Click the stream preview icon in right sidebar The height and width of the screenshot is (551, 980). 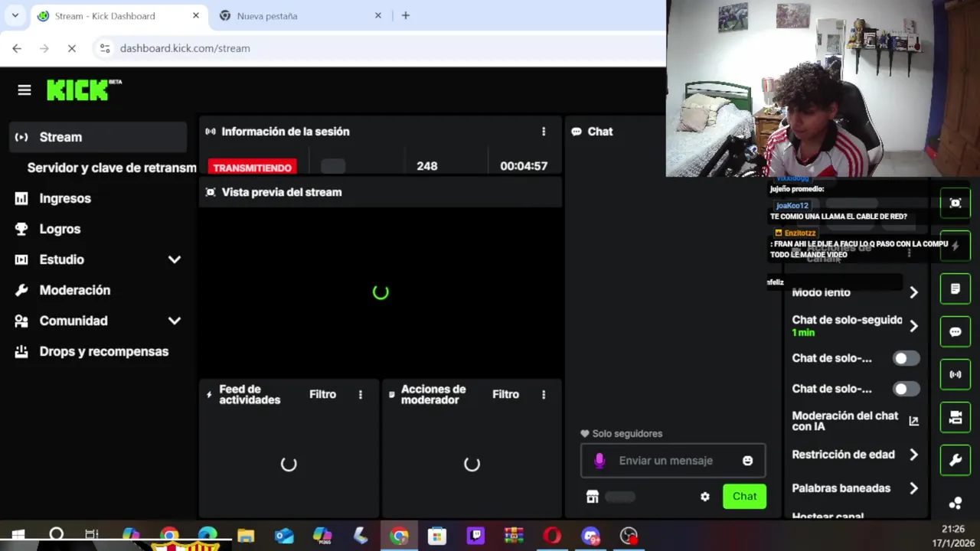(955, 203)
